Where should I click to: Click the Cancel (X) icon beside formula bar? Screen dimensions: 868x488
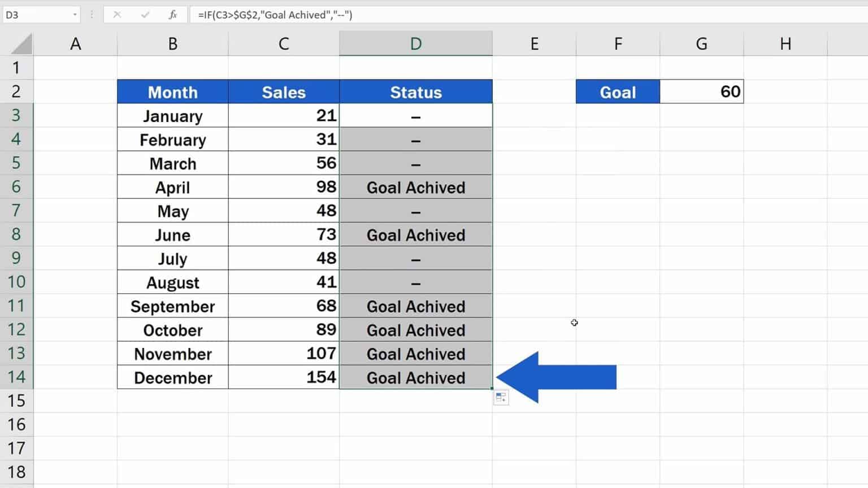118,15
